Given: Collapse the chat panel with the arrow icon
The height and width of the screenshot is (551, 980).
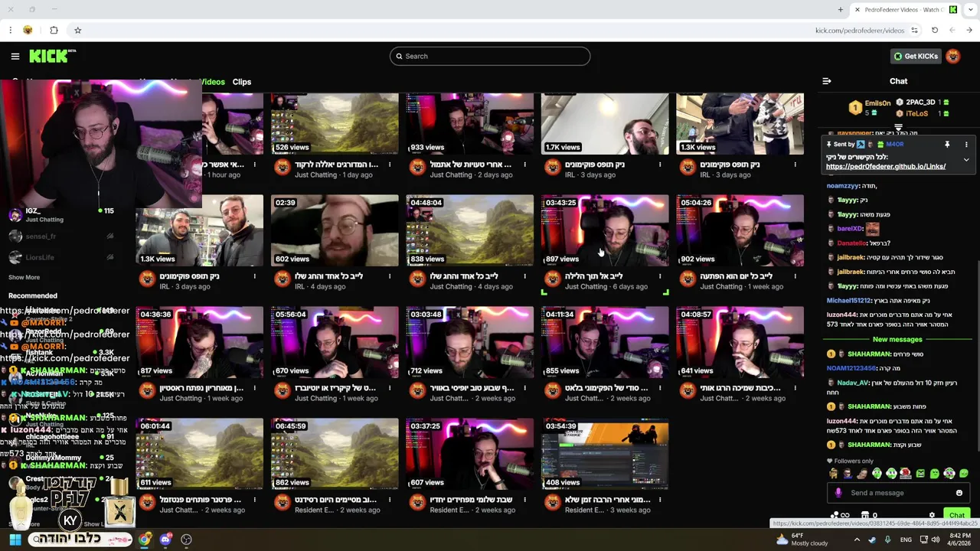Looking at the screenshot, I should (827, 81).
